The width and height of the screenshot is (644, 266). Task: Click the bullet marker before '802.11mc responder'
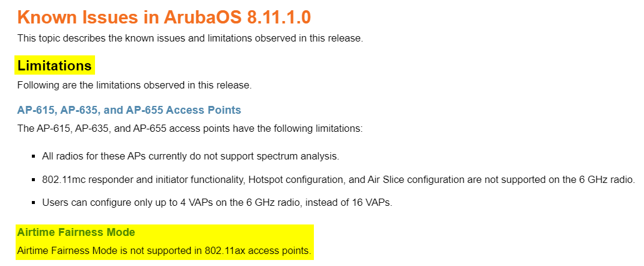click(x=34, y=179)
